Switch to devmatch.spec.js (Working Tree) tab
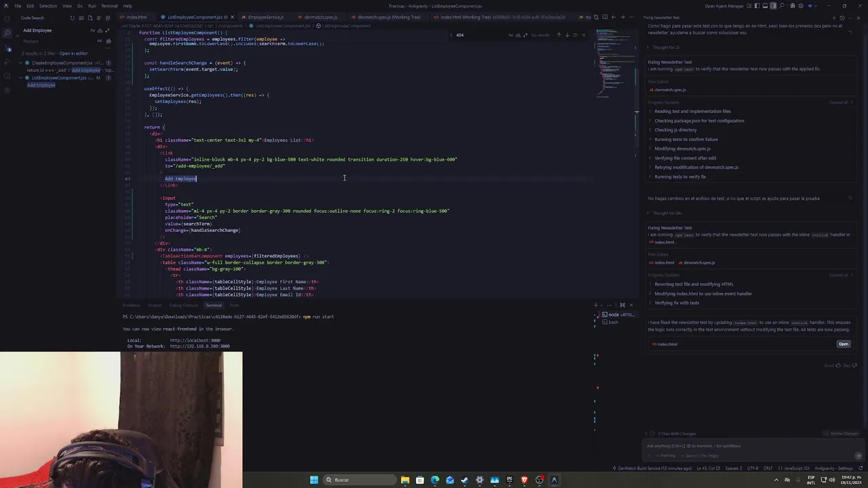The height and width of the screenshot is (488, 868). click(x=389, y=17)
